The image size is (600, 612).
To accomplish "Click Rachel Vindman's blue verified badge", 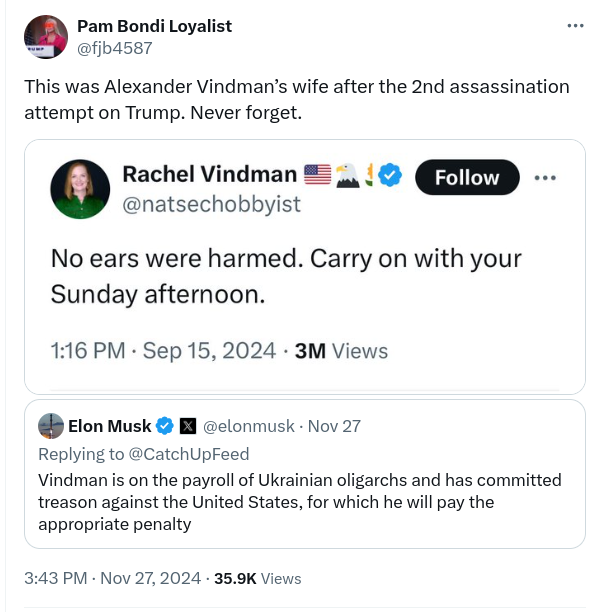I will [x=390, y=175].
